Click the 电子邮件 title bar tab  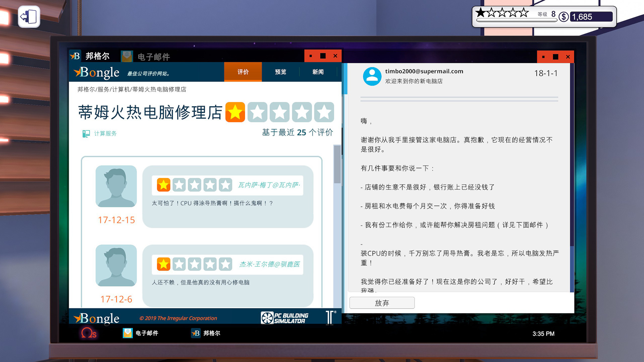pos(146,56)
